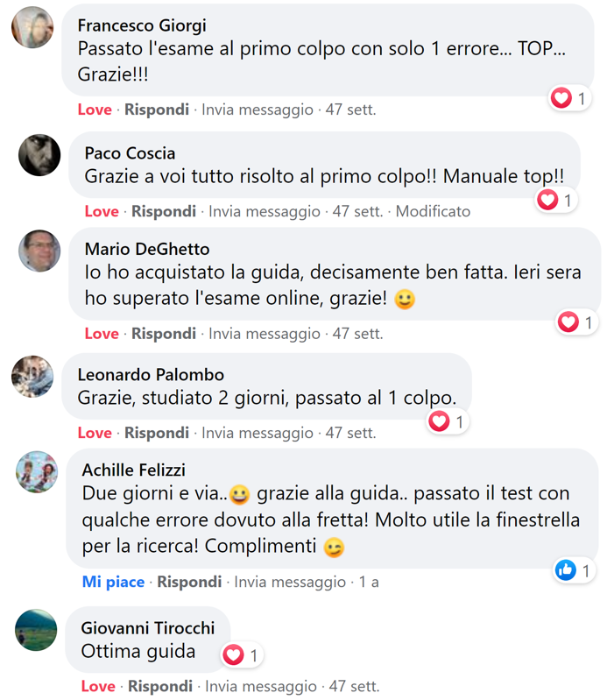Toggle Mi piace under Achille Felizzi's comment

(x=113, y=582)
